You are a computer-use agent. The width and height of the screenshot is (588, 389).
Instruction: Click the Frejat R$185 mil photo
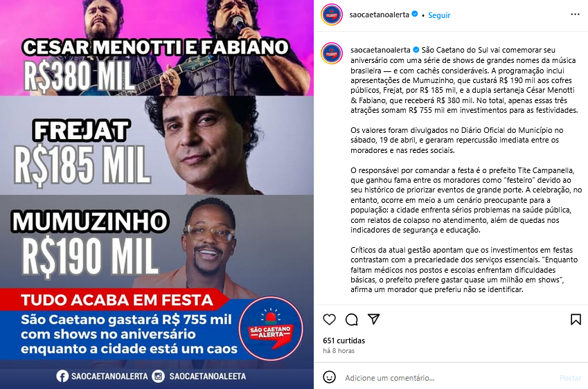click(157, 145)
